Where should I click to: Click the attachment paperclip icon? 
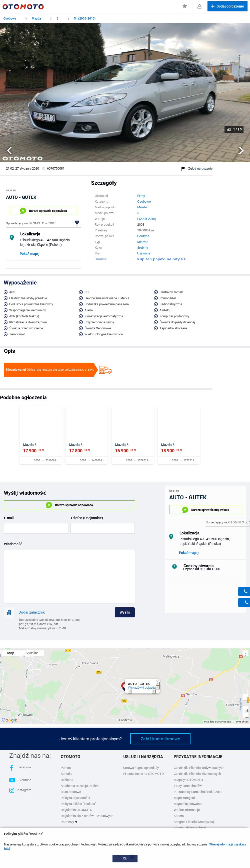[x=9, y=612]
